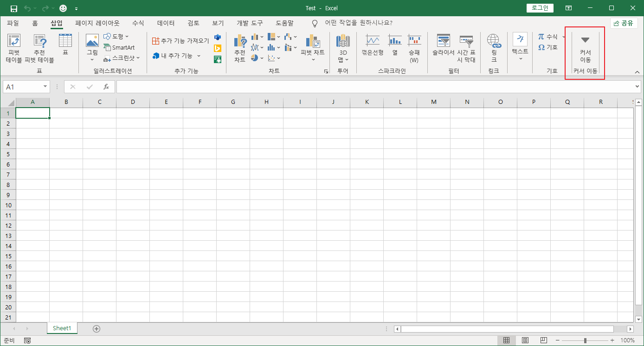
Task: Switch to the Data (데이터) tab
Action: click(166, 23)
